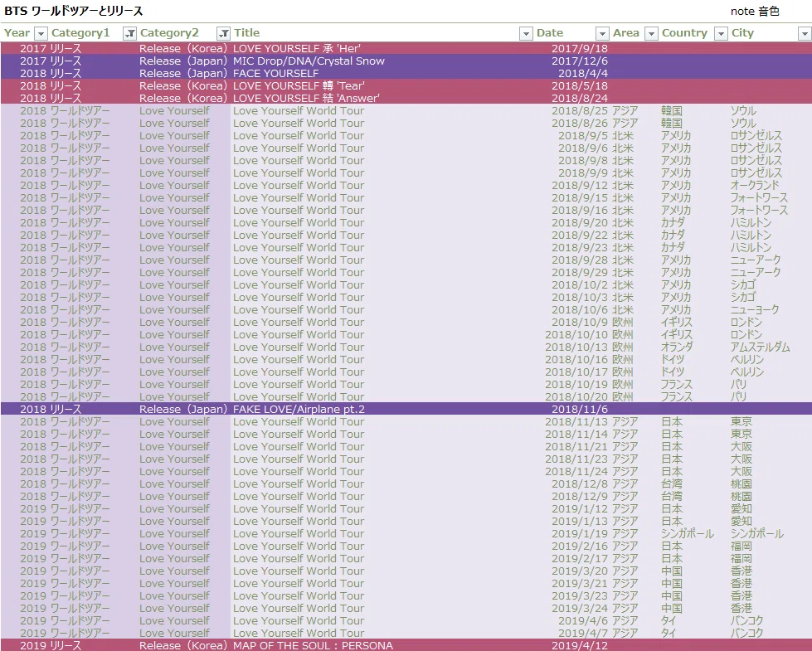Select the Year header cell
Image resolution: width=812 pixels, height=651 pixels.
coord(17,33)
